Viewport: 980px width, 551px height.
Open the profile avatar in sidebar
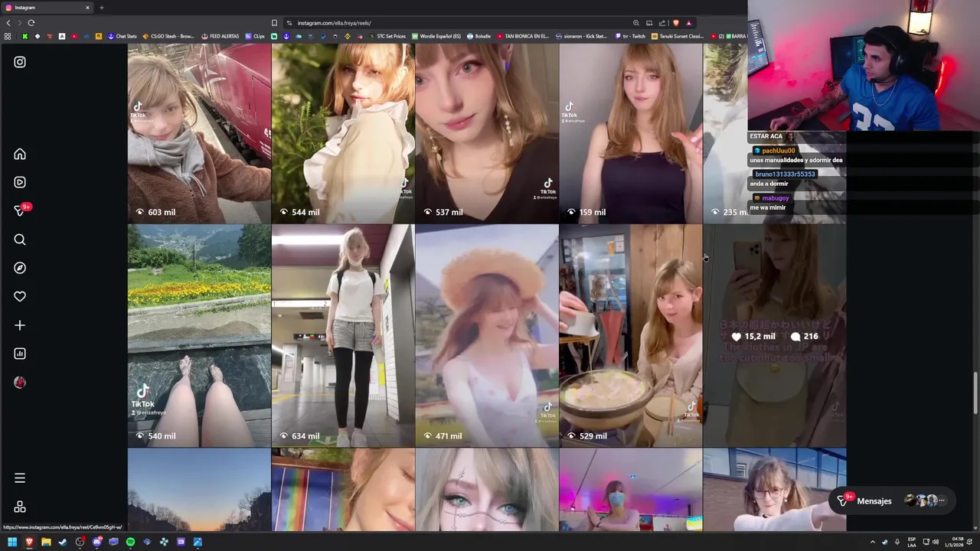click(x=20, y=382)
